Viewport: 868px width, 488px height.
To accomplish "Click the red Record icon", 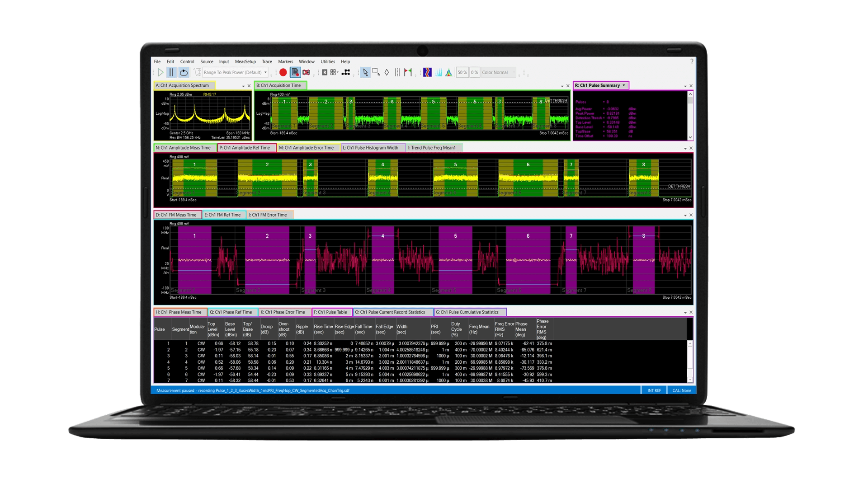I will (x=283, y=72).
